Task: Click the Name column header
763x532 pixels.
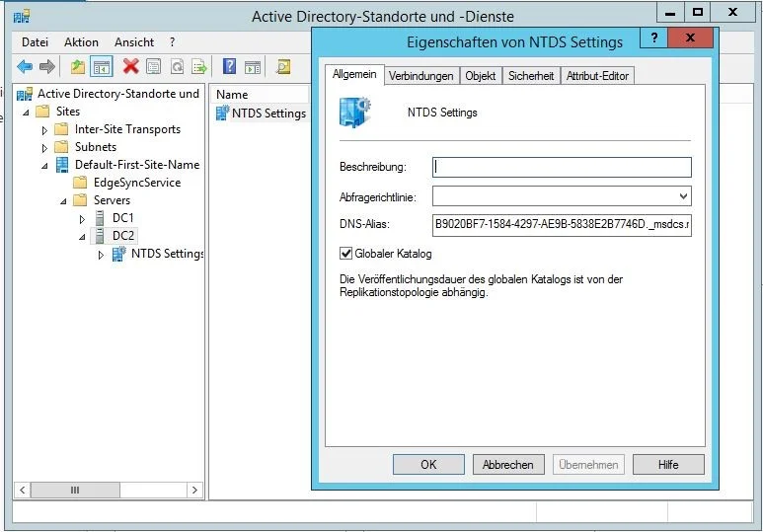Action: [x=261, y=95]
